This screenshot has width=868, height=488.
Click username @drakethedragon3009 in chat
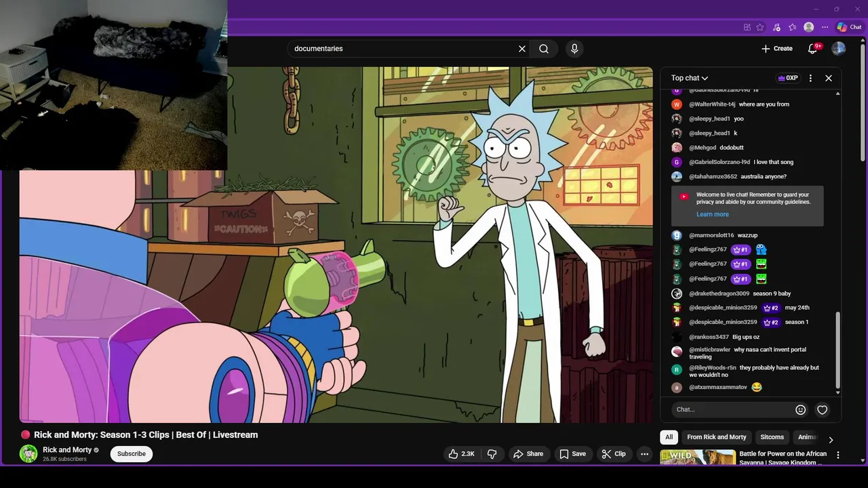tap(719, 293)
